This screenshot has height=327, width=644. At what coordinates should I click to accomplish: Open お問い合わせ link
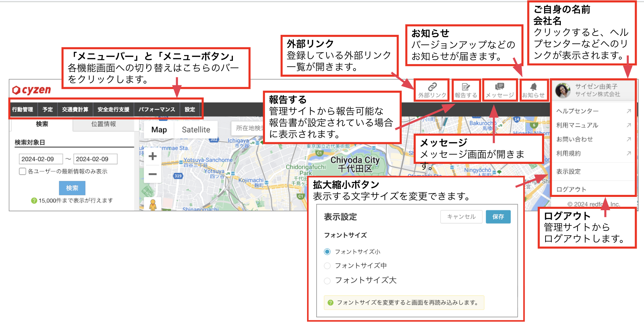[574, 139]
